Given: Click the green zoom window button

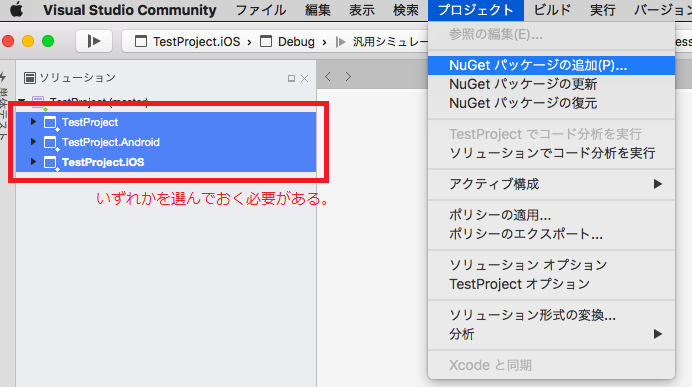Looking at the screenshot, I should click(48, 41).
